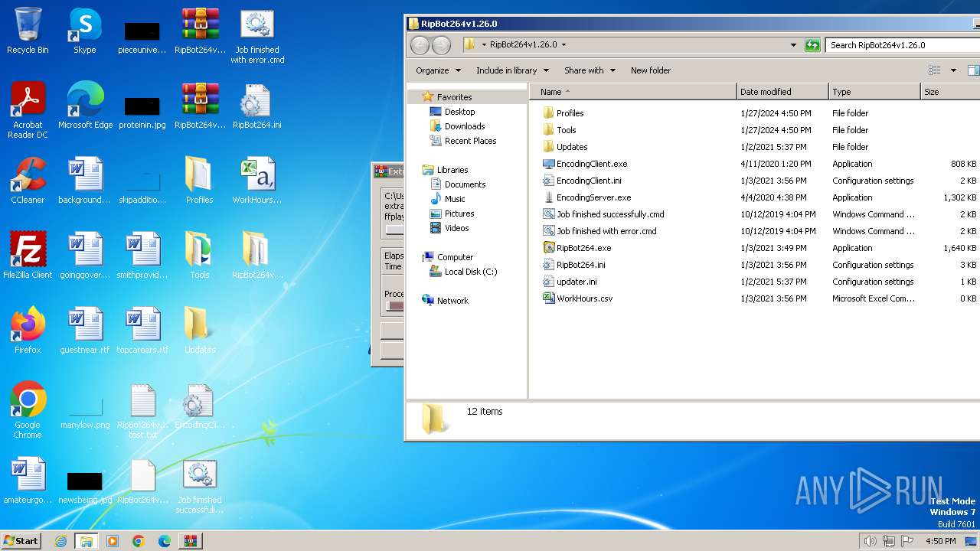The image size is (980, 551).
Task: Open the change-view options dropdown arrow
Action: 953,70
